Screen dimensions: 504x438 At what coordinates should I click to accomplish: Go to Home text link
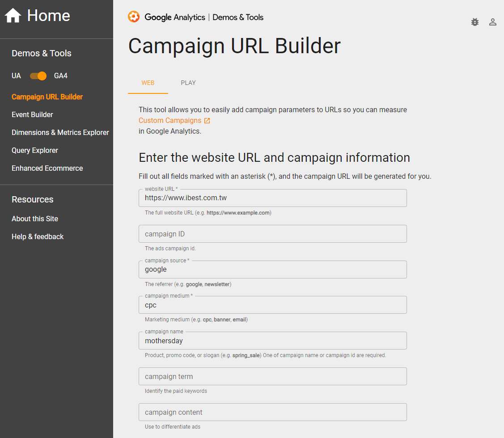[49, 16]
